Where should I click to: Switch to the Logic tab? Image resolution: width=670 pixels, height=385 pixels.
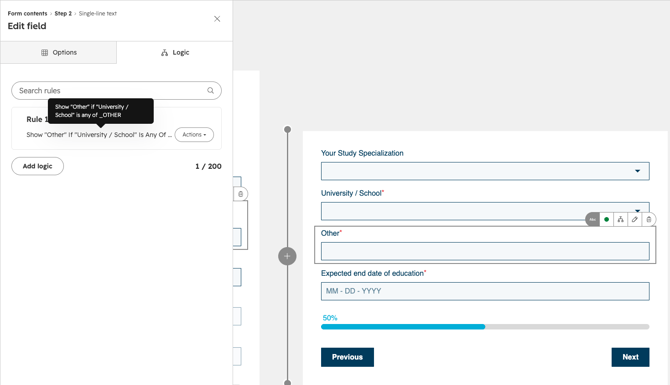coord(175,53)
